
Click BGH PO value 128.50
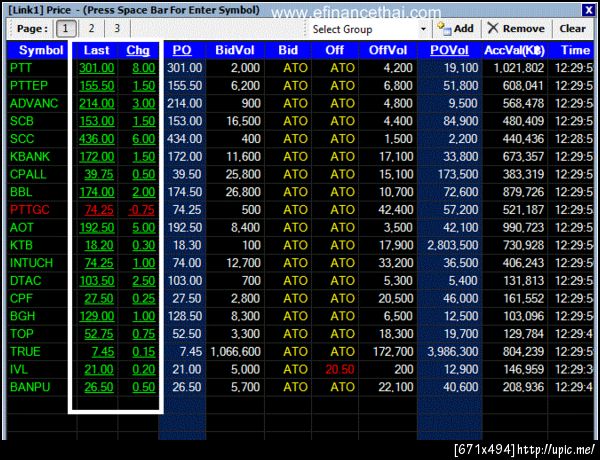[x=184, y=316]
